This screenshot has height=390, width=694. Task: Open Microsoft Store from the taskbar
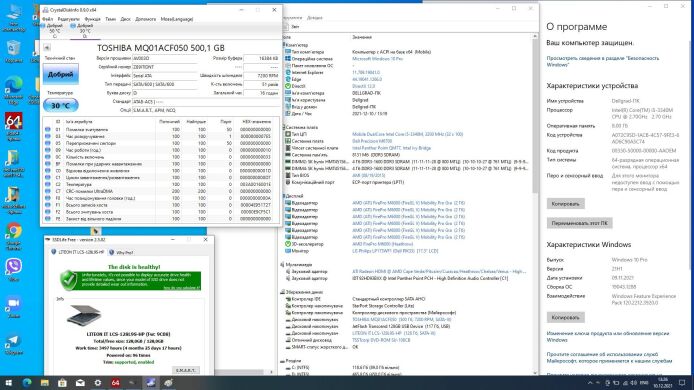pyautogui.click(x=62, y=382)
